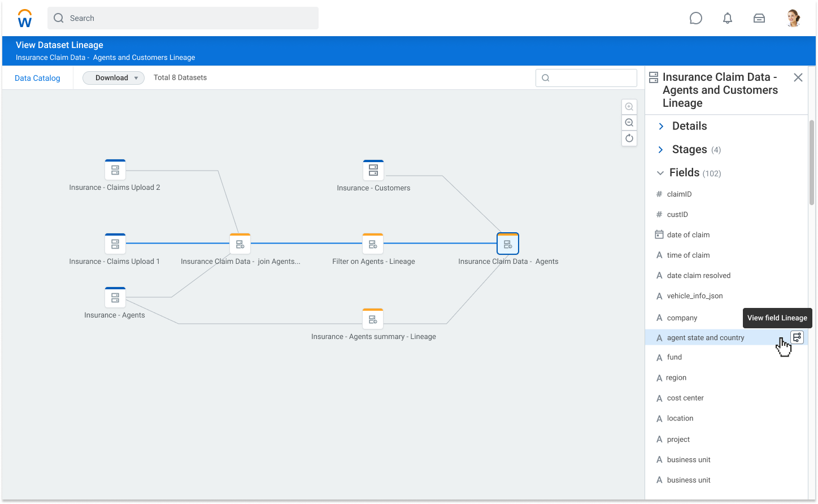Open the Download dropdown
The image size is (818, 504).
[x=114, y=78]
